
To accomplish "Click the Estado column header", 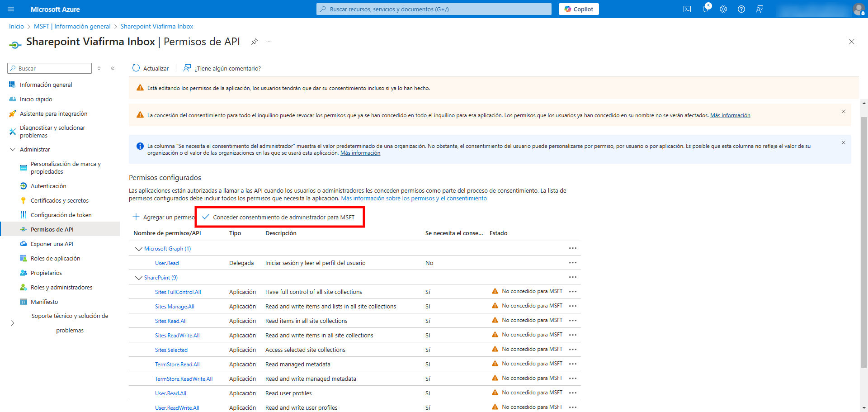I will click(x=498, y=233).
